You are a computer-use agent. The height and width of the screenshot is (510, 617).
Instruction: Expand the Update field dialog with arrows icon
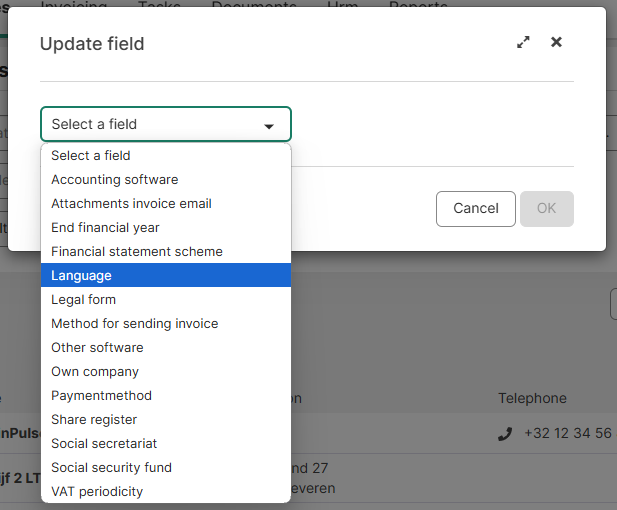pyautogui.click(x=523, y=42)
